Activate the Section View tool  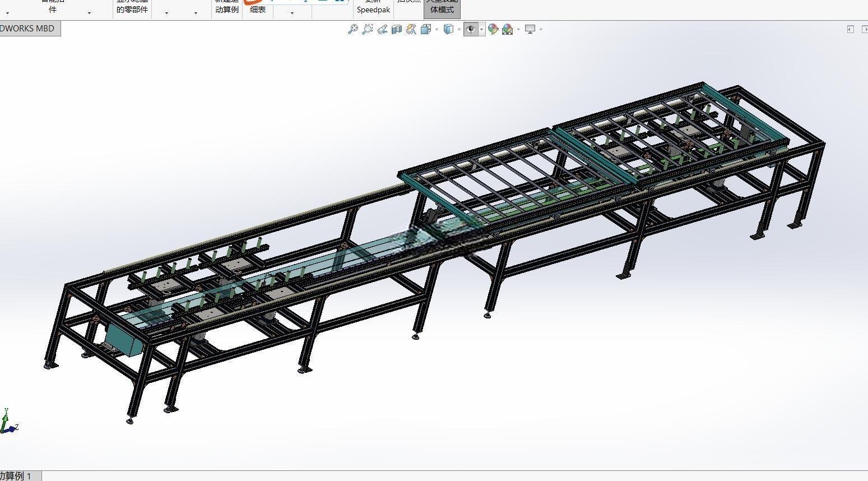397,29
